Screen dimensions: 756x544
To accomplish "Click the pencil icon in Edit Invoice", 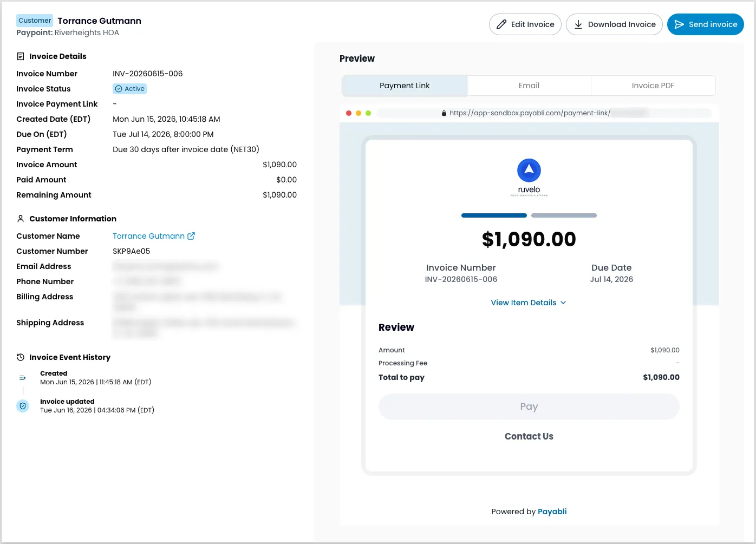I will (501, 24).
